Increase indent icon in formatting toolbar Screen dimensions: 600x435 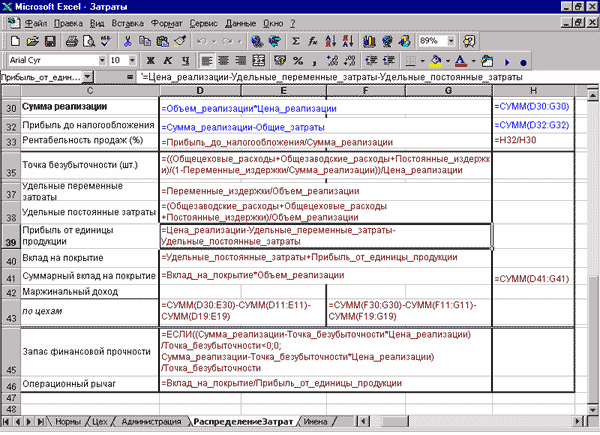click(388, 60)
